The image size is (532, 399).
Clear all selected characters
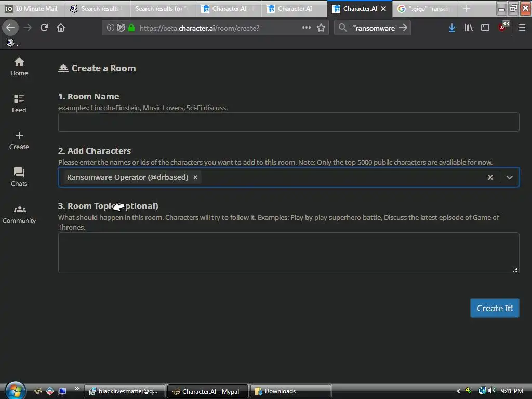click(x=490, y=177)
